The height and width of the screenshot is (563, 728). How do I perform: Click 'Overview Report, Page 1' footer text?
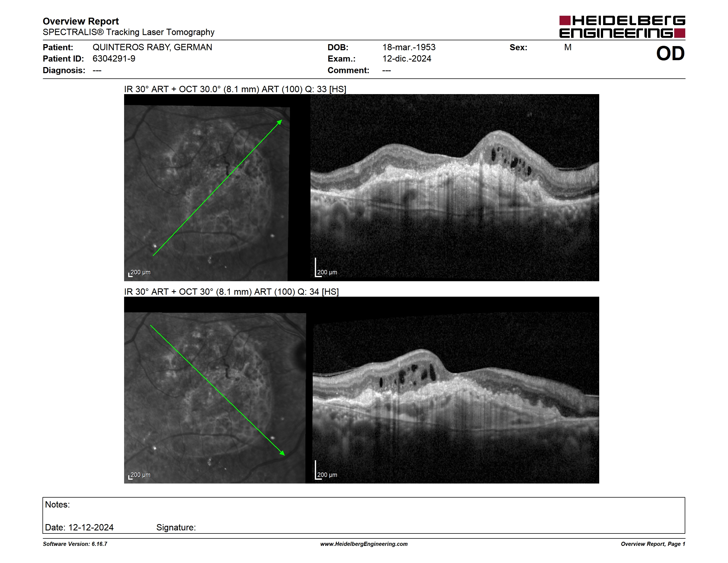click(x=653, y=544)
